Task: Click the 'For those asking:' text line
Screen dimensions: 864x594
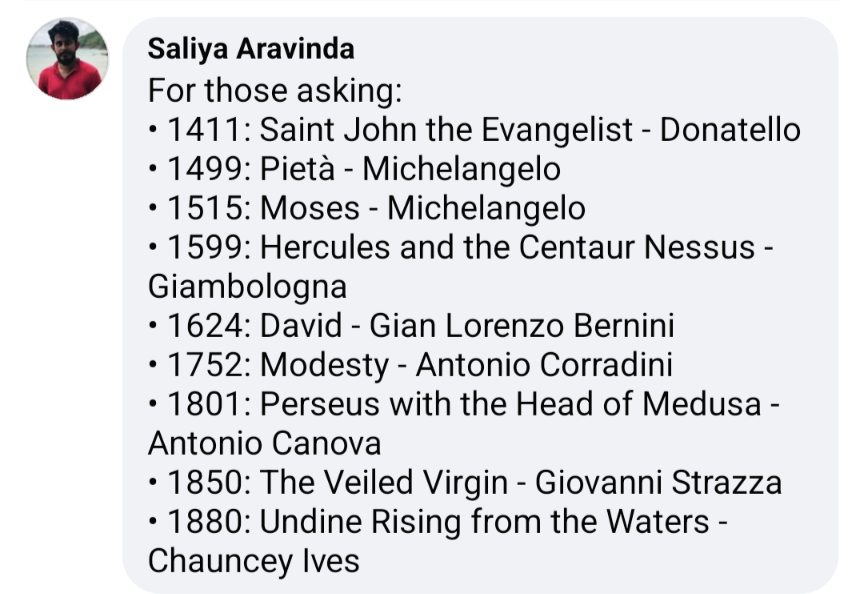Action: tap(275, 90)
